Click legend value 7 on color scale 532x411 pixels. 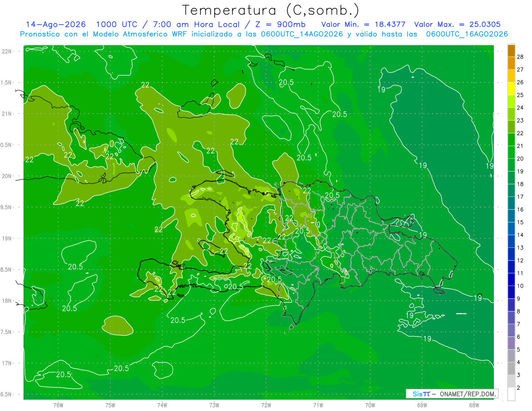pos(519,324)
